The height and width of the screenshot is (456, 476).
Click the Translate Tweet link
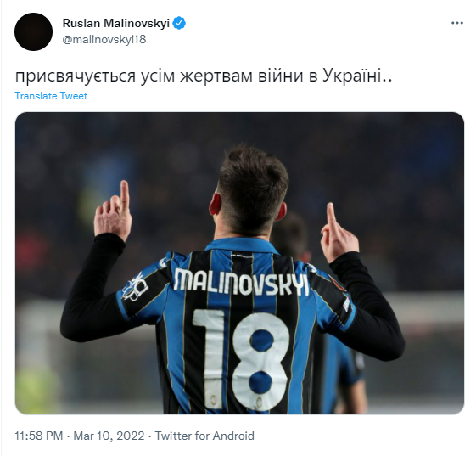(x=51, y=96)
